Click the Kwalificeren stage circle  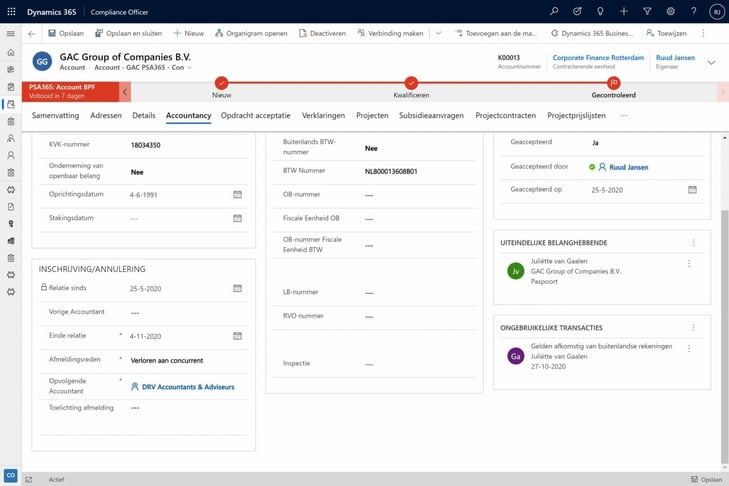(x=411, y=83)
